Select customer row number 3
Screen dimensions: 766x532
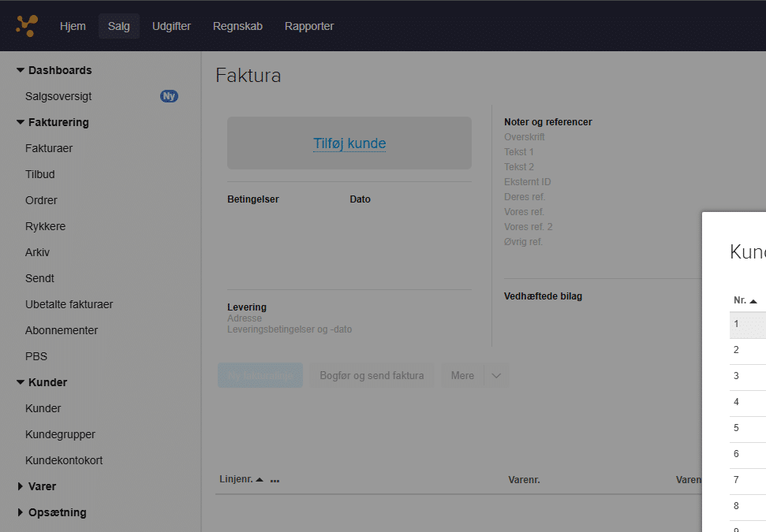[x=746, y=376]
